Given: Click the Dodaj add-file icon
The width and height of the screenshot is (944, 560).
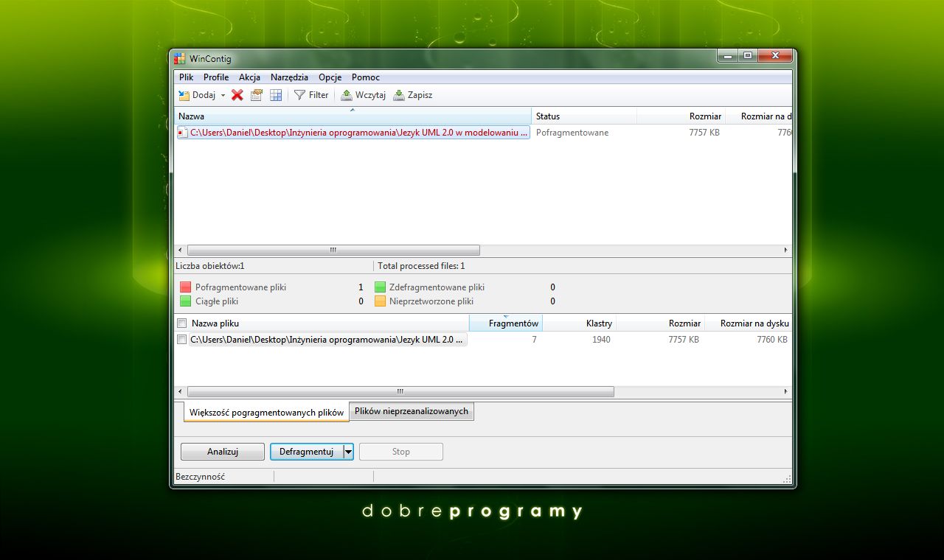Looking at the screenshot, I should click(x=184, y=95).
